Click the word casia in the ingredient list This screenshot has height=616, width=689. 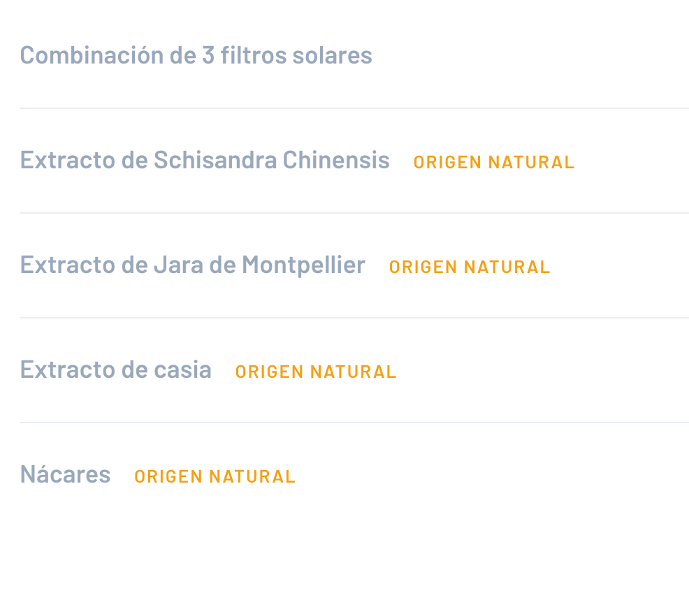(x=184, y=369)
